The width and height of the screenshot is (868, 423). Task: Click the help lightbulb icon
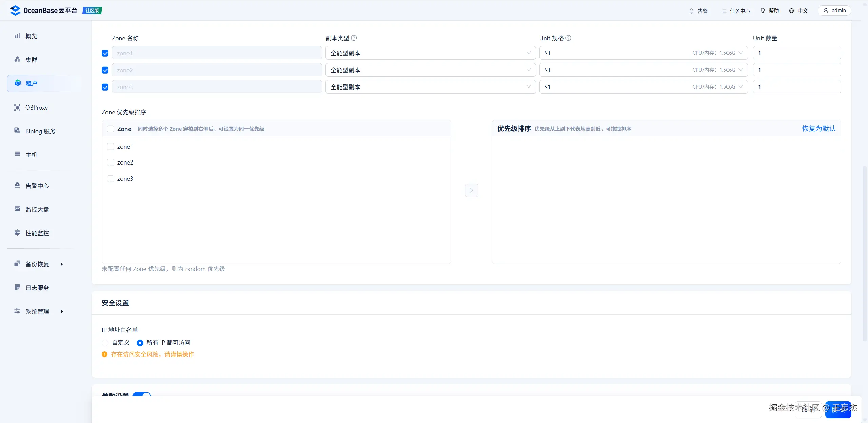tap(763, 11)
